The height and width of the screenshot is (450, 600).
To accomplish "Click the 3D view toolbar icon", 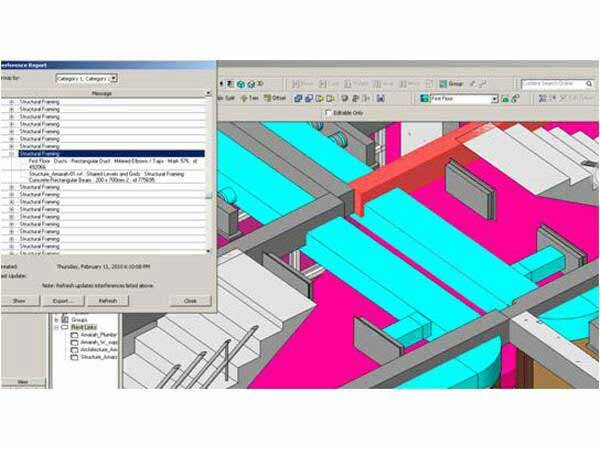I will pyautogui.click(x=260, y=83).
